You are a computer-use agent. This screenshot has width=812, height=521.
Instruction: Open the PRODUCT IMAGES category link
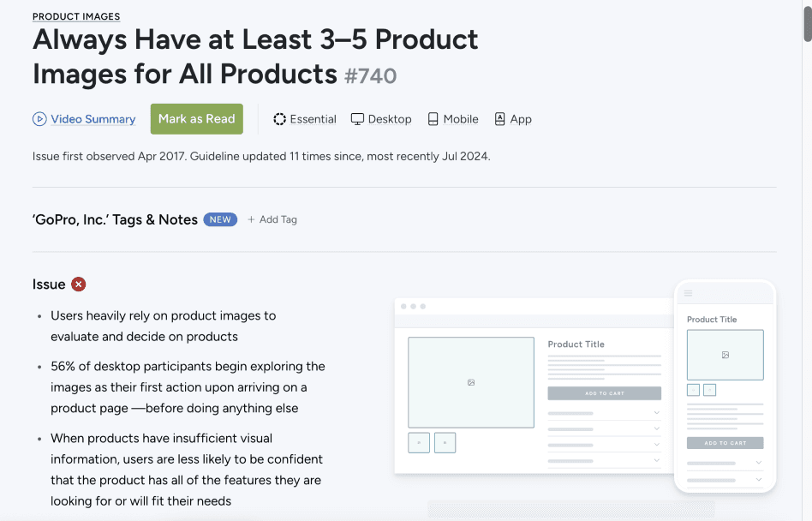pos(76,16)
